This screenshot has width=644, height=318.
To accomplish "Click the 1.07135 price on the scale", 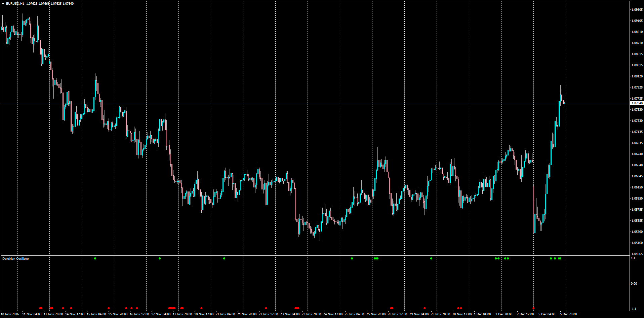I will (x=637, y=132).
